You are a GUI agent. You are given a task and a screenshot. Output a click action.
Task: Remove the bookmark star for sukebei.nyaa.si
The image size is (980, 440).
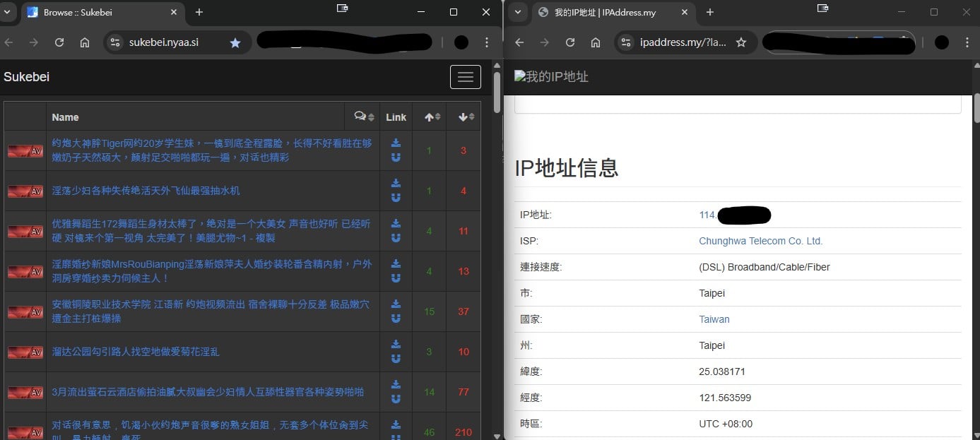click(x=235, y=42)
